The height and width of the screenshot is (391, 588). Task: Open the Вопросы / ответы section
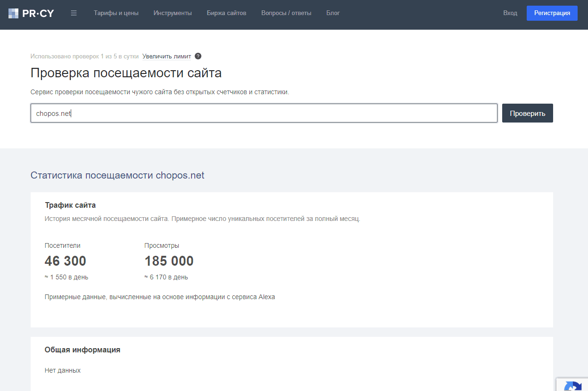click(286, 13)
